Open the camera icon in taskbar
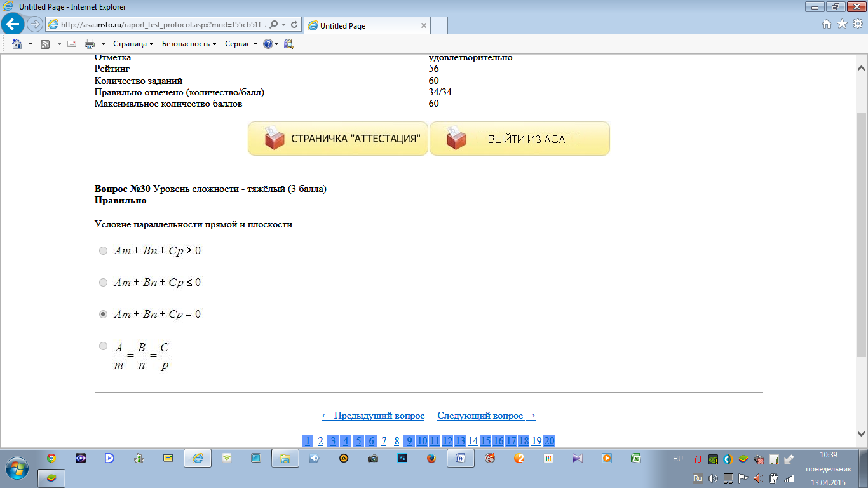 point(373,458)
